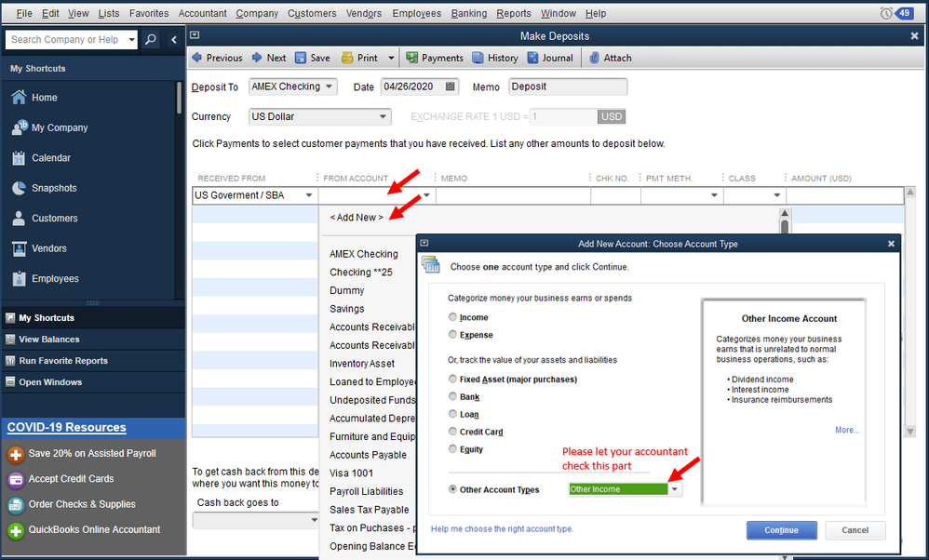Screen dimensions: 929x560
Task: Open the search scope dropdown arrow
Action: point(131,40)
